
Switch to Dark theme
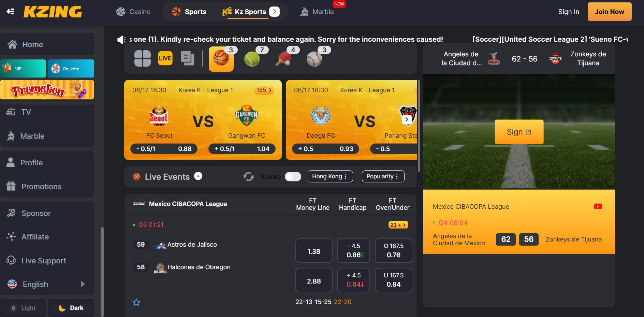[71, 308]
